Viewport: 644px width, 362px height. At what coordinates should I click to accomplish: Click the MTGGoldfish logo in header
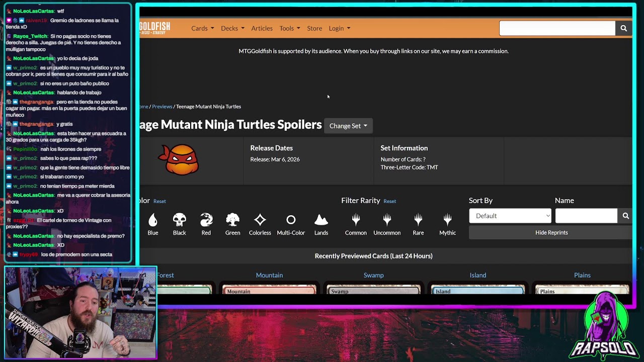(154, 28)
